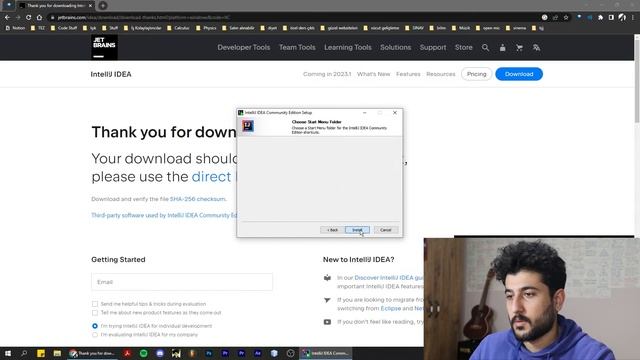Open Windows taskbar search
This screenshot has height=360, width=640.
click(x=24, y=353)
